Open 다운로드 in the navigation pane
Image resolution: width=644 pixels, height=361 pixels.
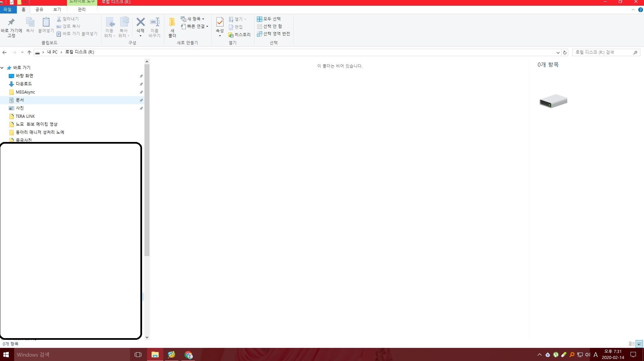(x=24, y=84)
